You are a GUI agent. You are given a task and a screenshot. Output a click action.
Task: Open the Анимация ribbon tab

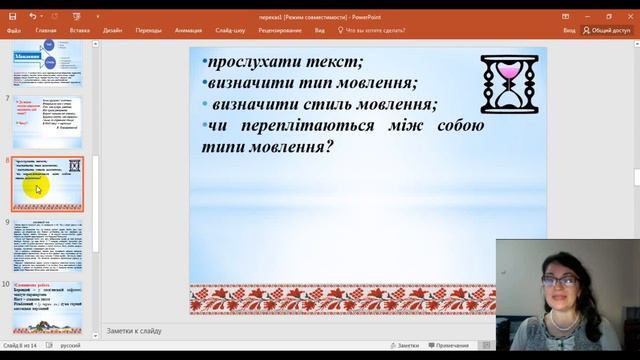coord(188,30)
